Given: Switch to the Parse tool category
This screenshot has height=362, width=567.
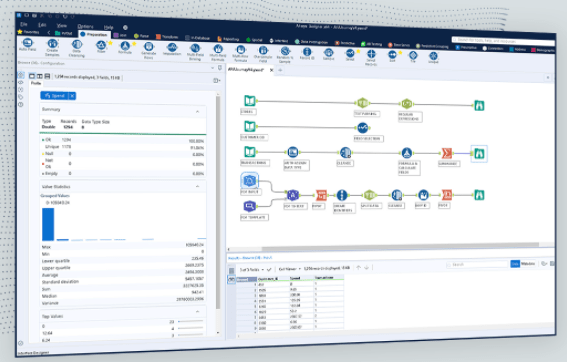Looking at the screenshot, I should click(x=141, y=36).
